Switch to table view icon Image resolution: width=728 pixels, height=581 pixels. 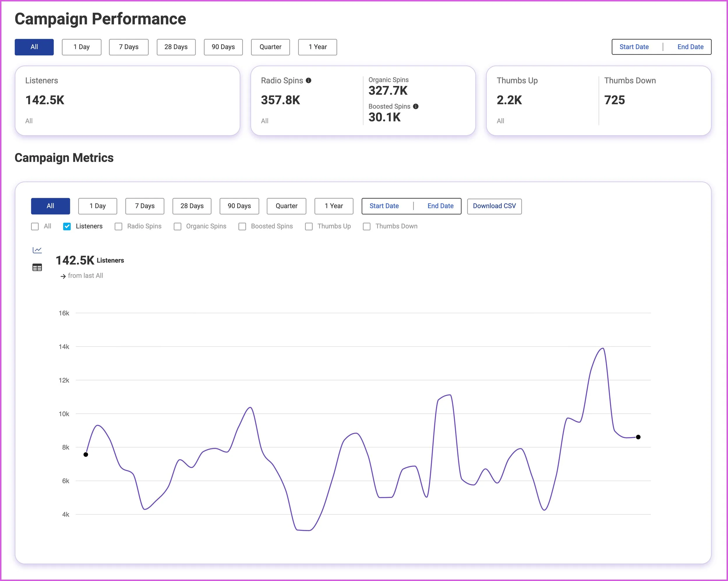click(37, 267)
